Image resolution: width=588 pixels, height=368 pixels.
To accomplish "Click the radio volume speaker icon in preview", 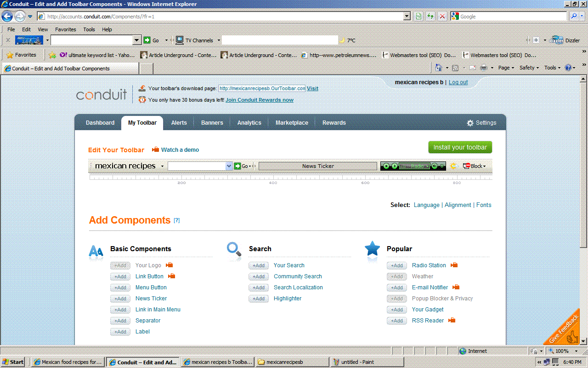I will 434,166.
